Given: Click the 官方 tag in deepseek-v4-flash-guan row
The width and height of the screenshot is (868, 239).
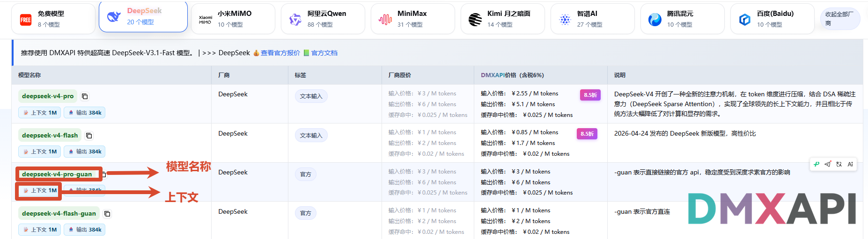Looking at the screenshot, I should pos(306,213).
